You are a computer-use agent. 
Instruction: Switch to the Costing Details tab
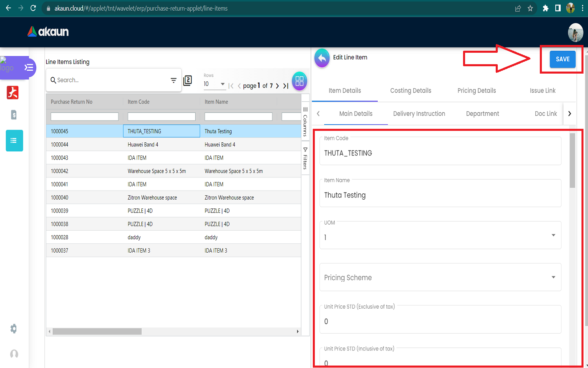coord(410,91)
